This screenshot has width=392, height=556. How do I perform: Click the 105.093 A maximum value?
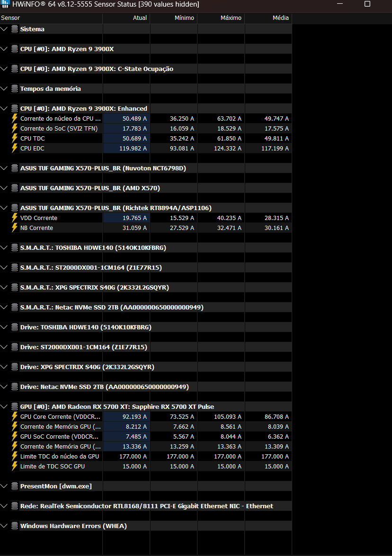pyautogui.click(x=228, y=417)
